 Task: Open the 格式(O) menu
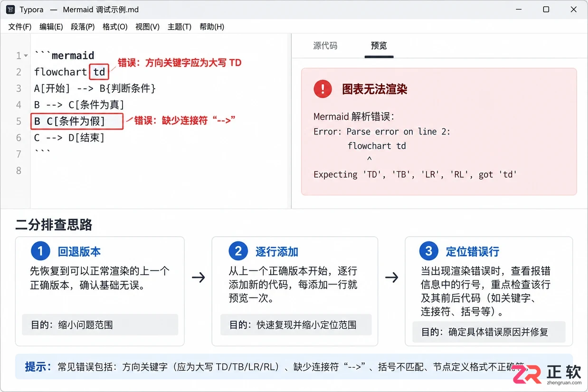[115, 27]
